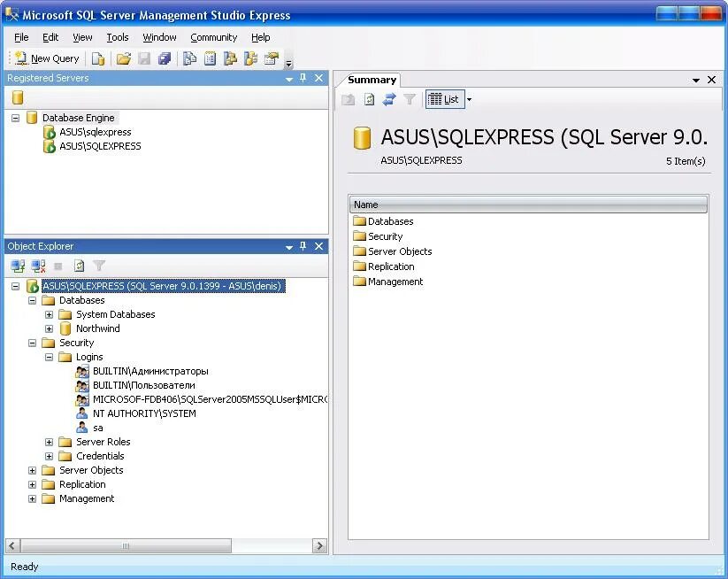Screen dimensions: 728x579
Task: Toggle auto-hide pin on Registered Servers
Action: coord(303,78)
